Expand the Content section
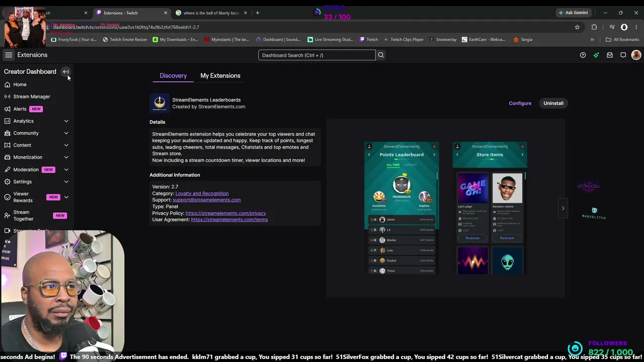This screenshot has height=362, width=644. tap(66, 145)
